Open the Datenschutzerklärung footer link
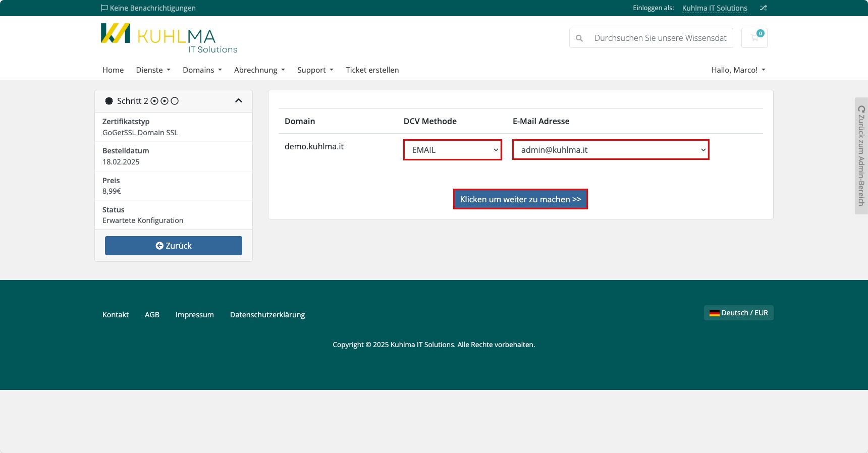 pos(267,315)
